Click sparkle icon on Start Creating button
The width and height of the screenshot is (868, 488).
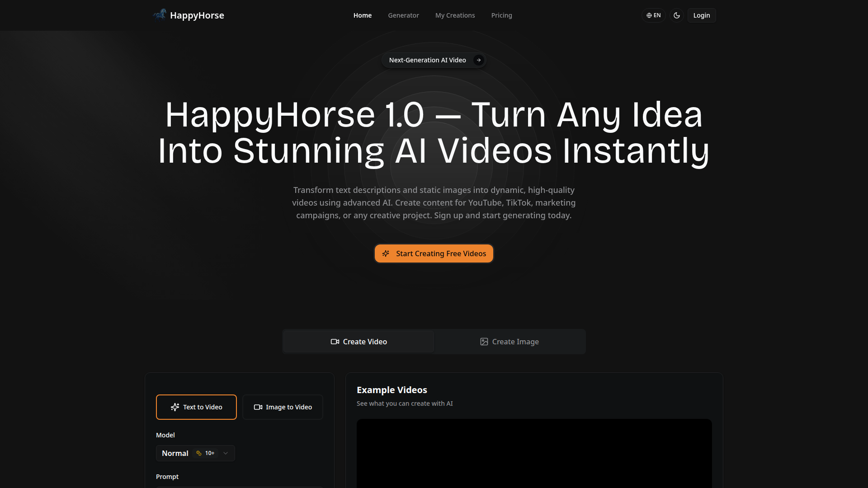point(386,253)
